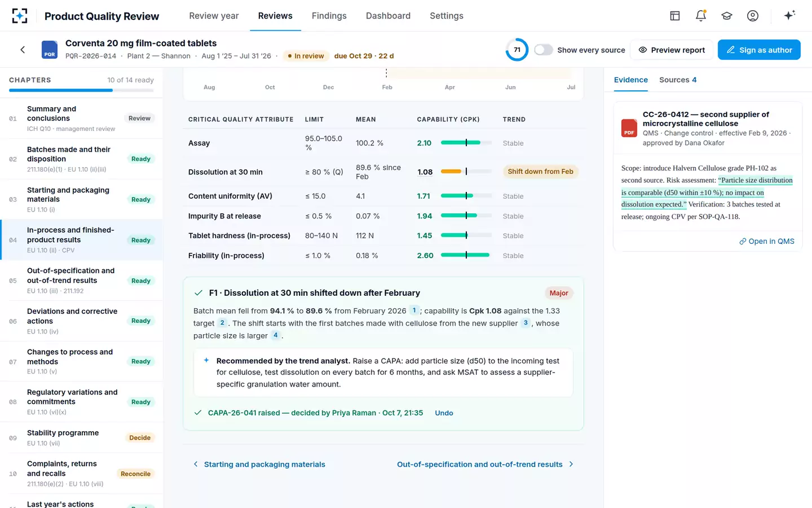Image resolution: width=812 pixels, height=508 pixels.
Task: Open citation reference 4 in finding F1
Action: 275,335
